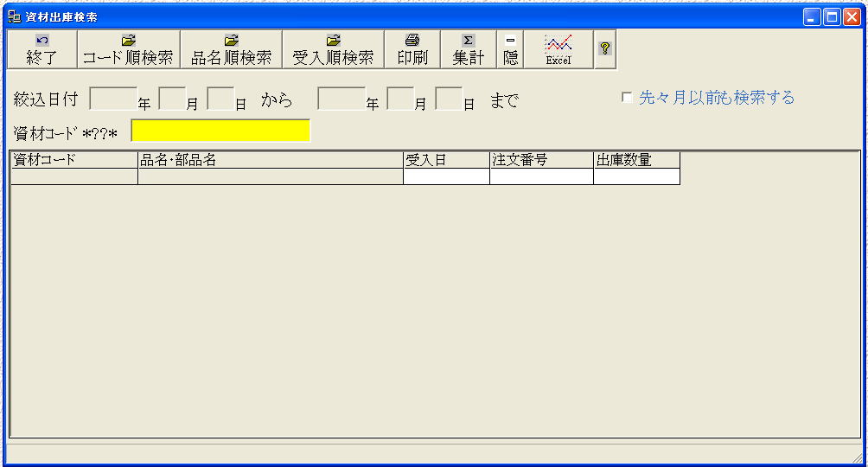Click the start year field of 絞込日付
Image resolution: width=868 pixels, height=467 pixels.
tap(113, 99)
